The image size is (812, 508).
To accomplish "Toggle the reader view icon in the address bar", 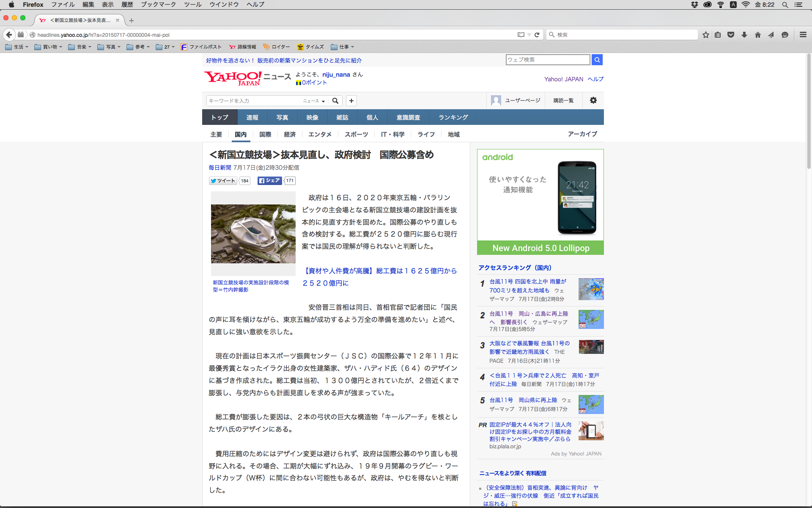I will pyautogui.click(x=521, y=35).
